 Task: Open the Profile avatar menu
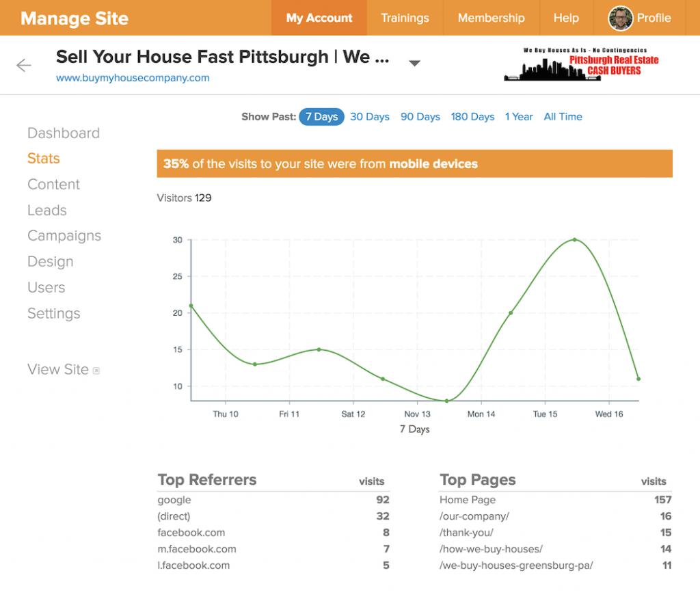point(620,18)
